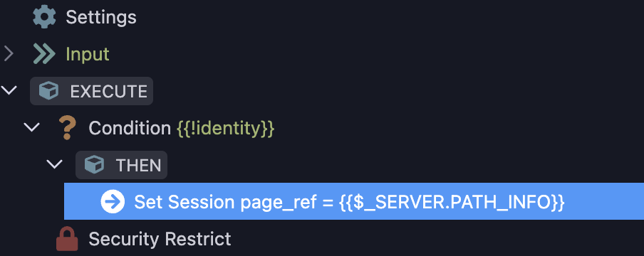Click the Input double-arrow icon

click(44, 54)
